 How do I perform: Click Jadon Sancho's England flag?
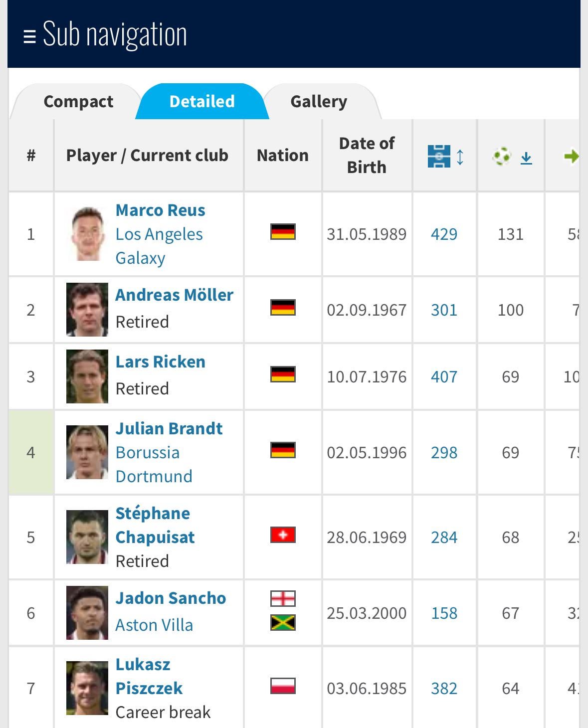click(x=283, y=598)
